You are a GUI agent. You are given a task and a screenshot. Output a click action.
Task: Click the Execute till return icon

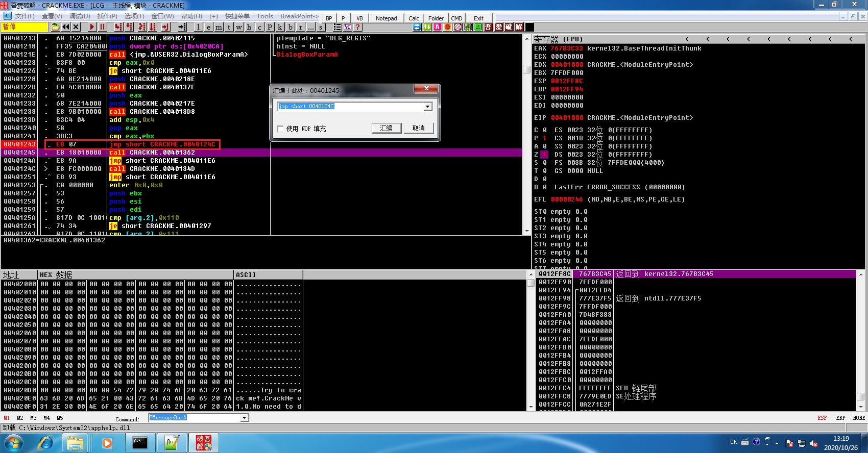pyautogui.click(x=165, y=27)
